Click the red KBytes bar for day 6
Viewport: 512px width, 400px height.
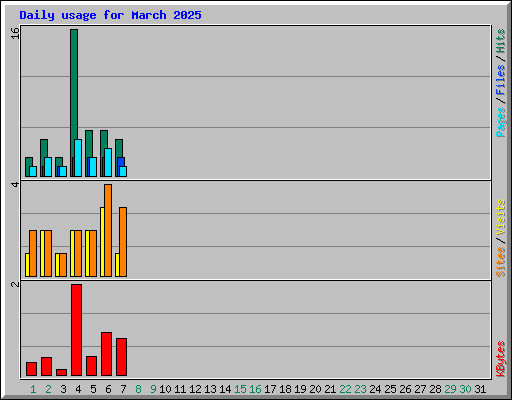click(x=106, y=354)
